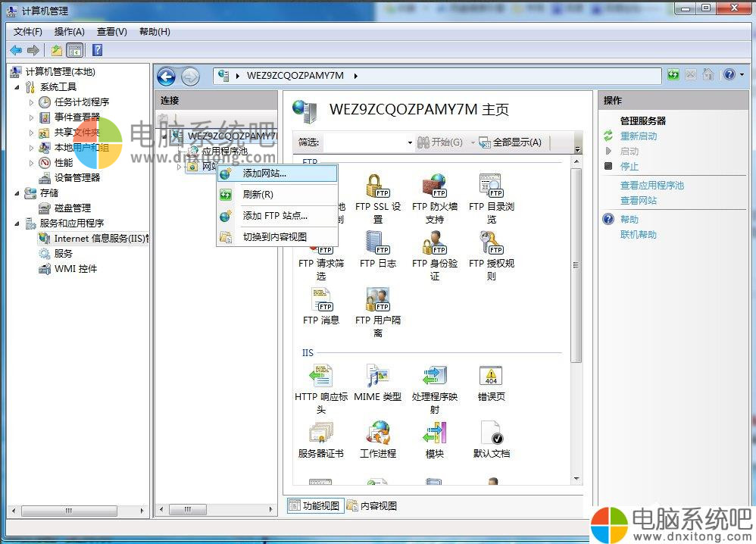Switch to 功能视图 tab
Screen dimensions: 756x544
[x=315, y=505]
